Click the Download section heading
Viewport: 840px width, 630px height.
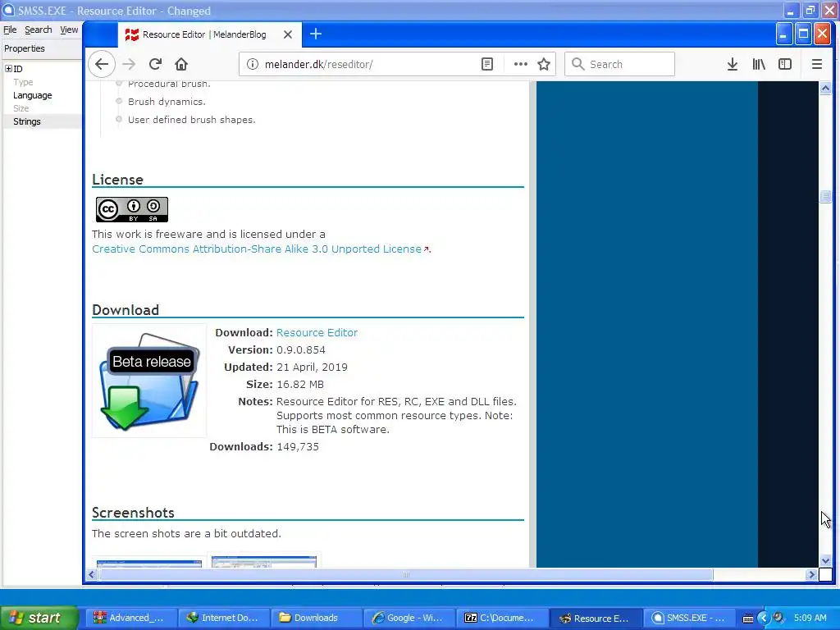click(x=126, y=310)
